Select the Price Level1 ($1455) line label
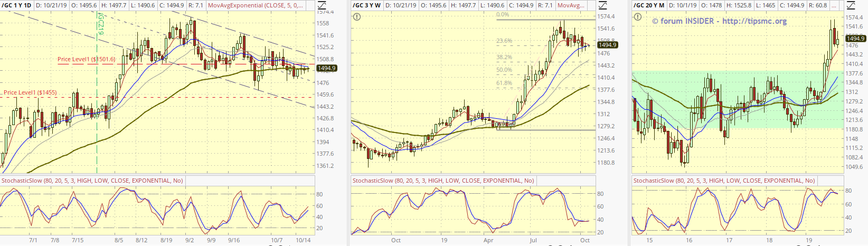868x246 pixels. pos(30,92)
